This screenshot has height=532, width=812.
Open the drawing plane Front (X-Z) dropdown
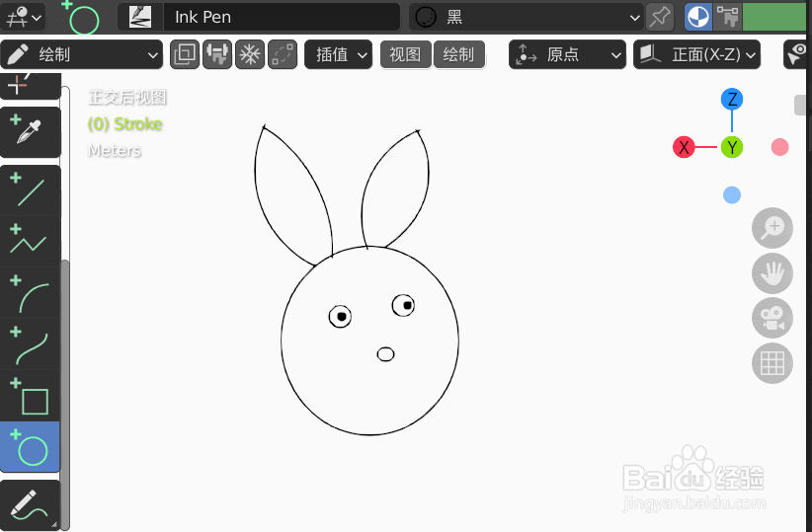(x=697, y=54)
